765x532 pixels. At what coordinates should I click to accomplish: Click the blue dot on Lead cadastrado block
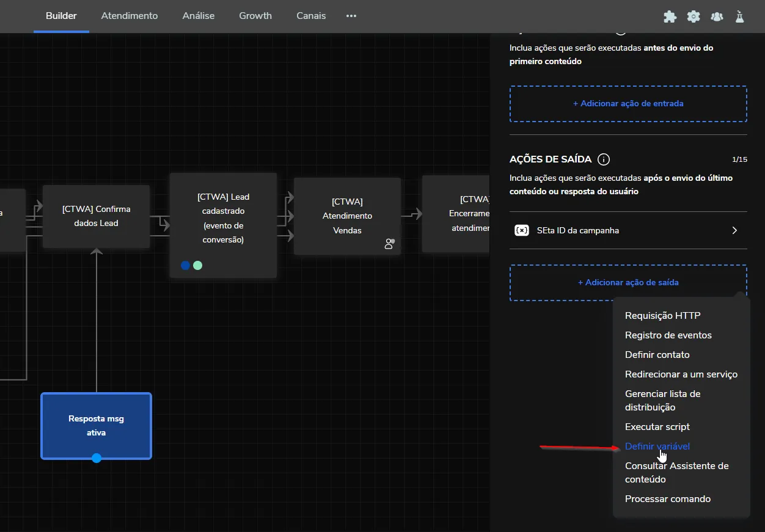(185, 265)
